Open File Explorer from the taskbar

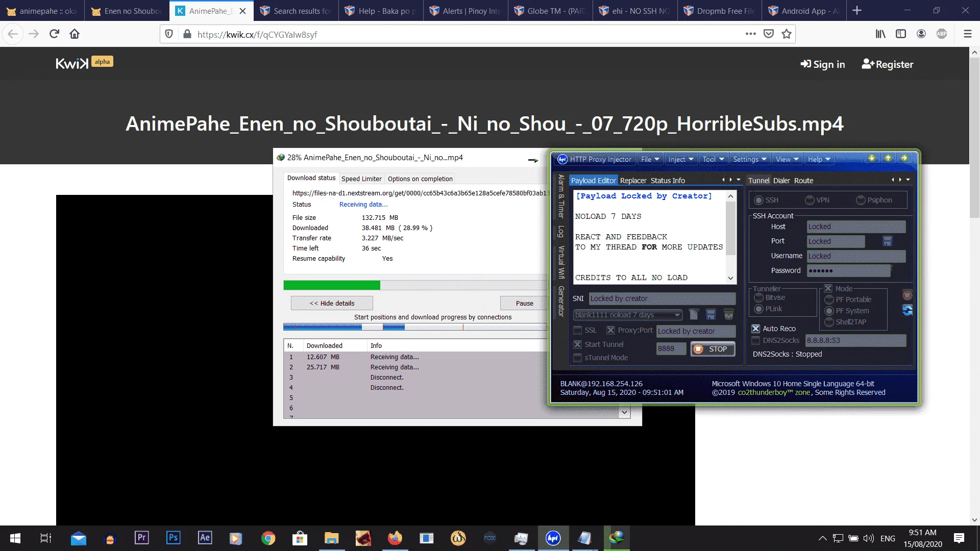(x=331, y=538)
